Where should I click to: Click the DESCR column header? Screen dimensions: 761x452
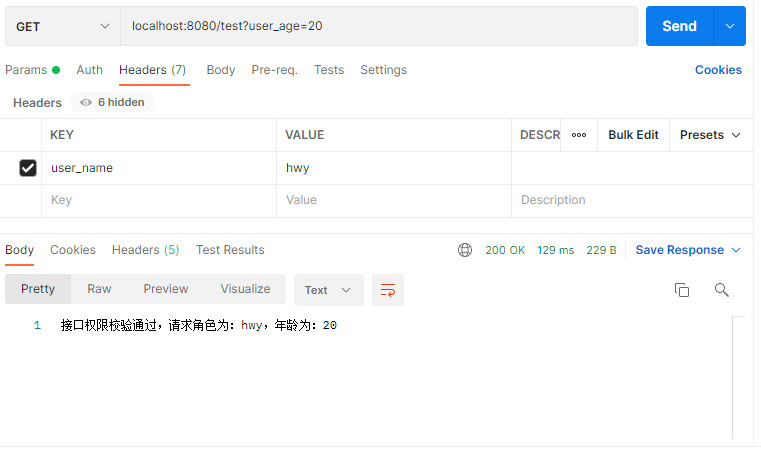click(x=540, y=135)
